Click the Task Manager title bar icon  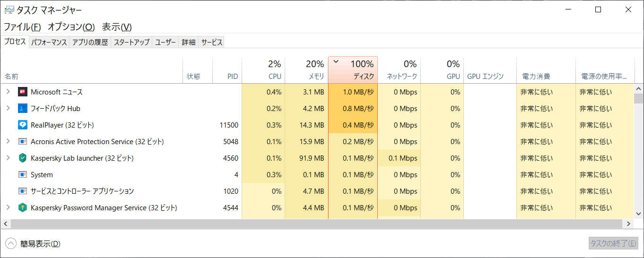coord(9,9)
